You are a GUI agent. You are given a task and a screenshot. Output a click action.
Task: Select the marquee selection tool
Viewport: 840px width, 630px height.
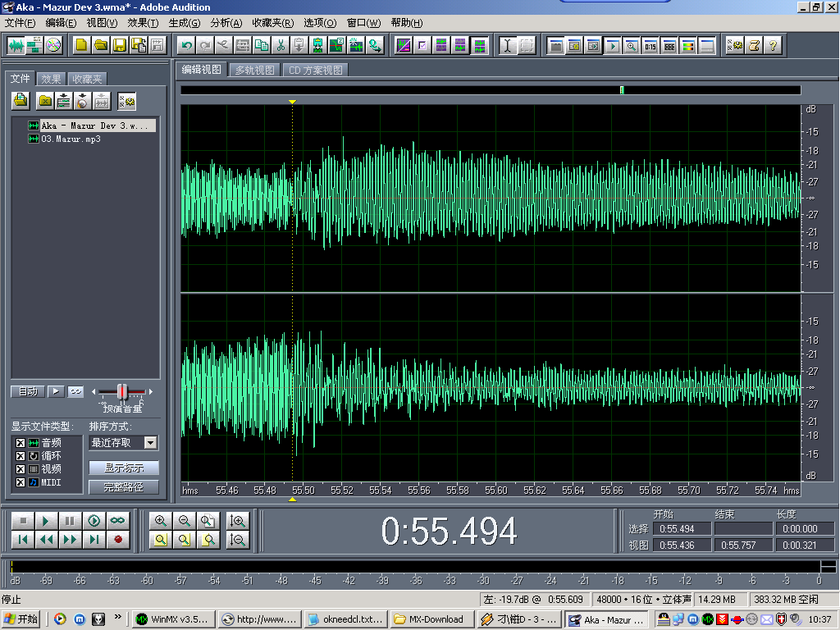(527, 46)
